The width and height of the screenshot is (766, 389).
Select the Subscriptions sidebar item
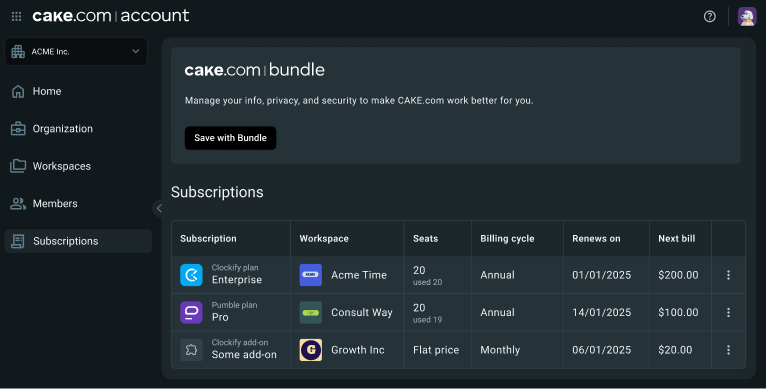(x=78, y=241)
